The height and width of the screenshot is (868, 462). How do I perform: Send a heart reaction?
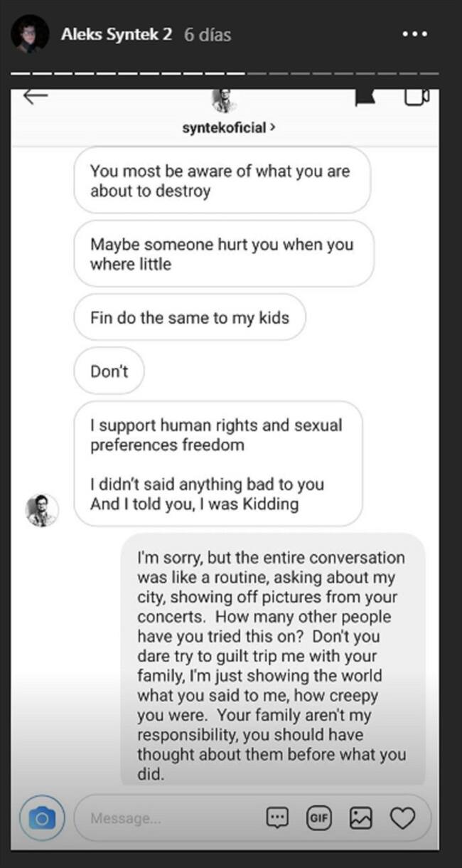[403, 819]
